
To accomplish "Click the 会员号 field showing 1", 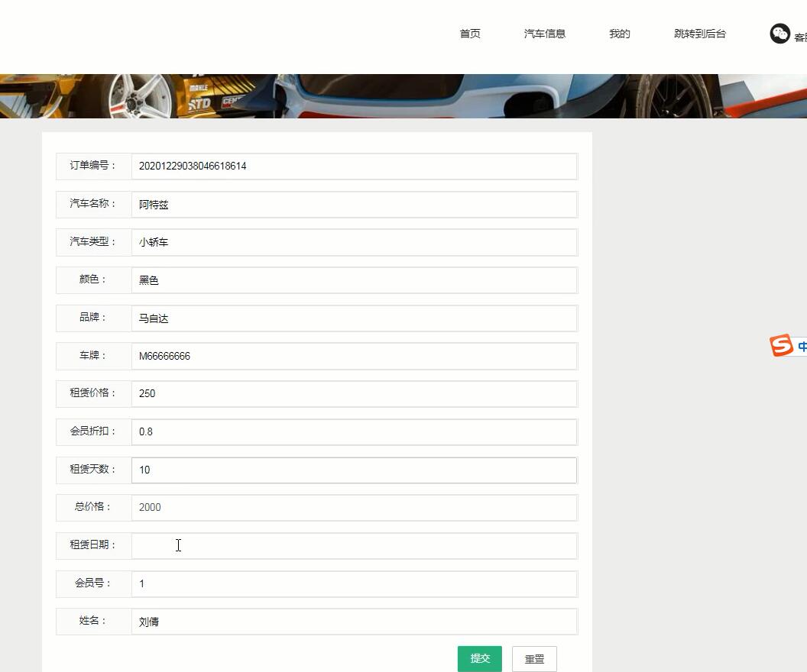I will point(354,583).
